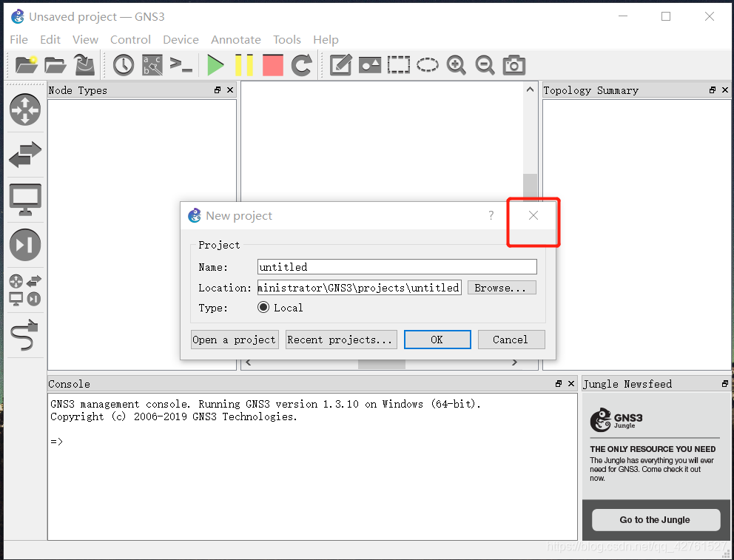Browse end devices monitor icon
Viewport: 734px width, 560px height.
[x=25, y=200]
